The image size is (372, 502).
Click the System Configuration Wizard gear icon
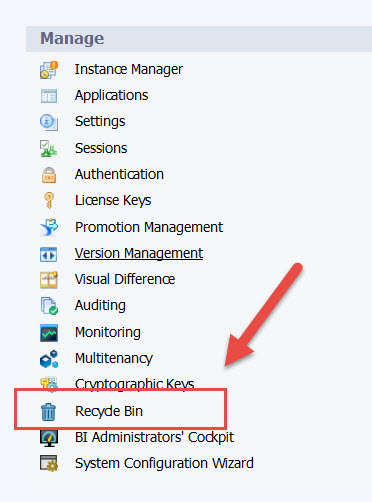[x=49, y=464]
